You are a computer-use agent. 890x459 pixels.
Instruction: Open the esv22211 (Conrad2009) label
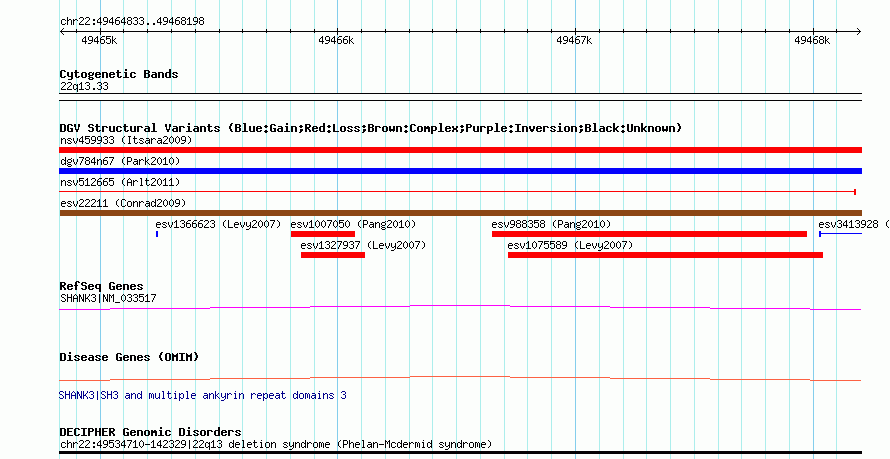click(x=123, y=203)
